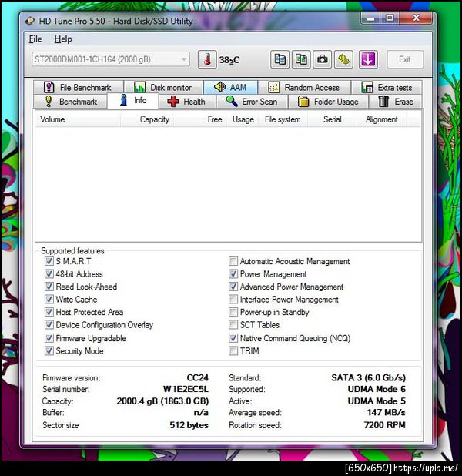Click the rotation speed value 7200 RPM

(384, 425)
